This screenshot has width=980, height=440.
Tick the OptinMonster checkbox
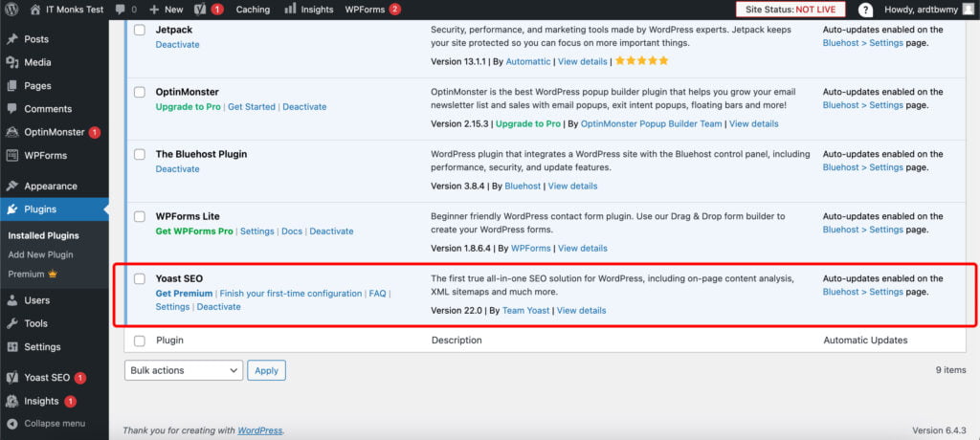click(x=140, y=92)
